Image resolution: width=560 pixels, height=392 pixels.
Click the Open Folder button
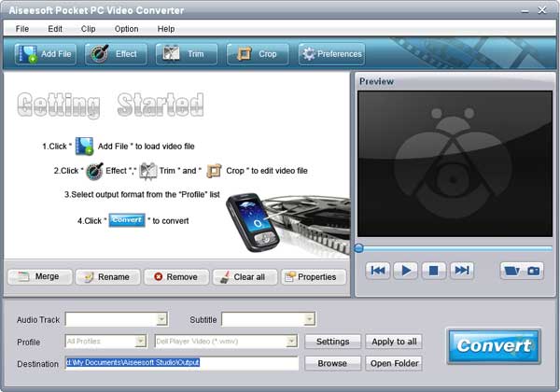tap(394, 363)
